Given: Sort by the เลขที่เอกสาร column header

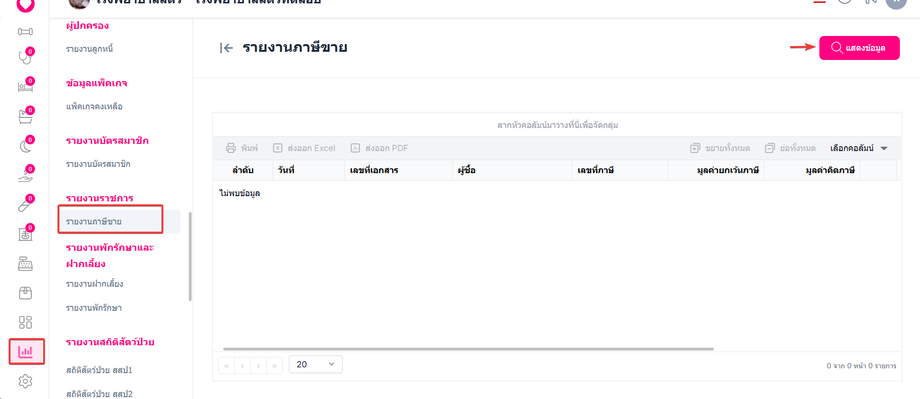Looking at the screenshot, I should pyautogui.click(x=397, y=171).
